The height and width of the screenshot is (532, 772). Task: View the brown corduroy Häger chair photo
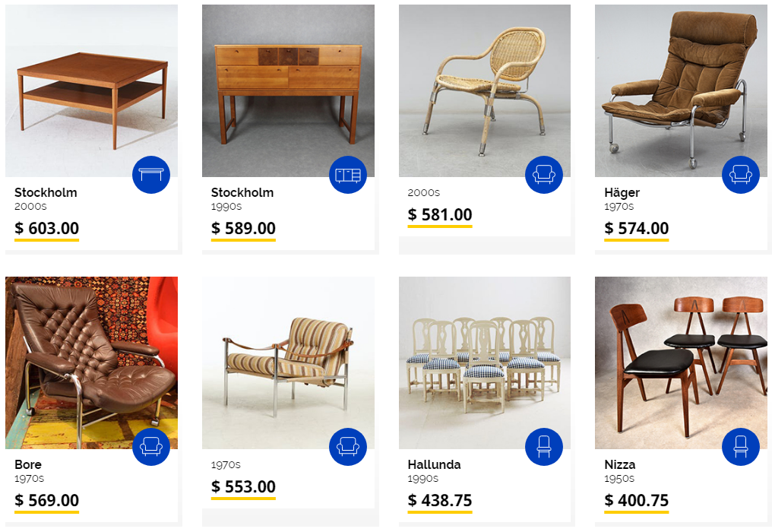[681, 90]
